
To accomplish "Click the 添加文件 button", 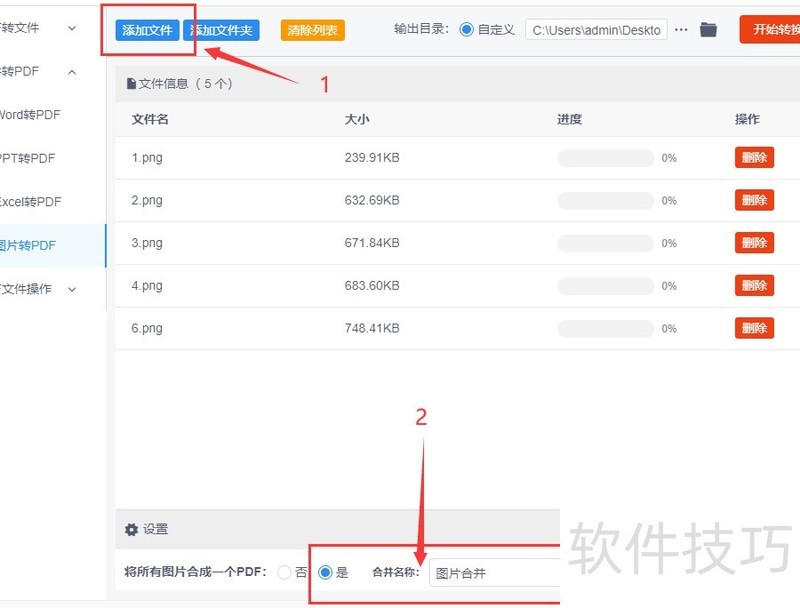I will (x=146, y=29).
